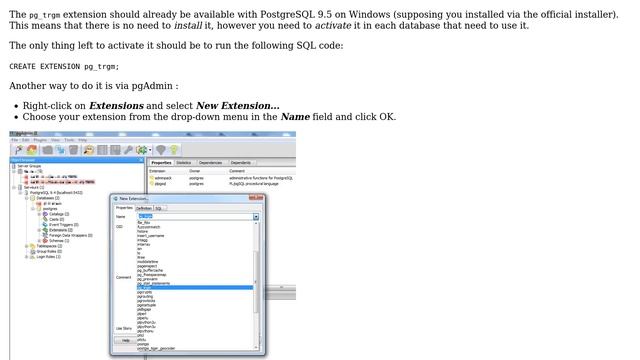The height and width of the screenshot is (360, 640).
Task: Select the PostgreSQL 9.4 (localhost:5432) server node
Action: 56,193
